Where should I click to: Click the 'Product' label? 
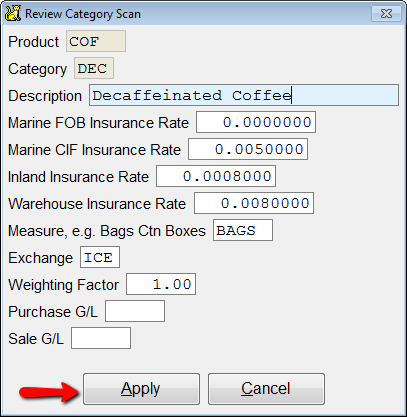(34, 42)
